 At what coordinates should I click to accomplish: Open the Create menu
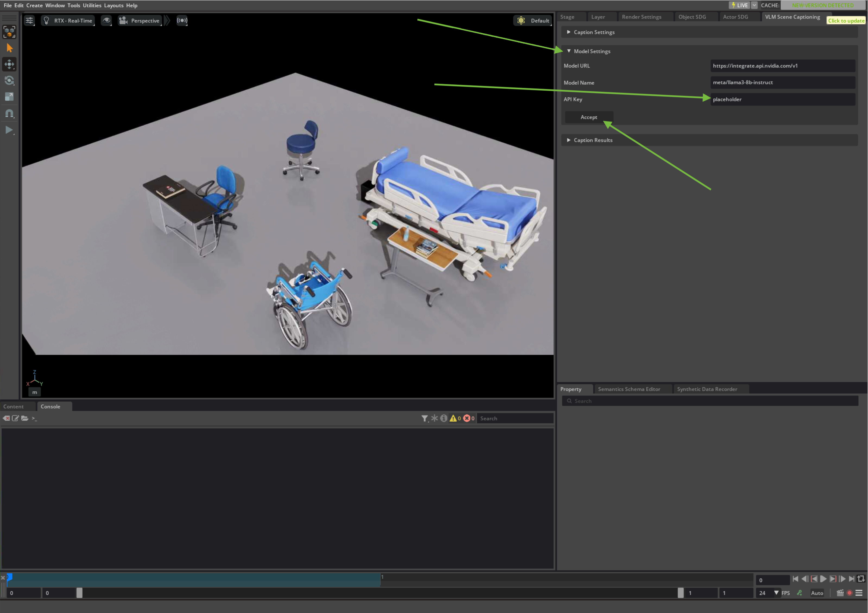34,5
